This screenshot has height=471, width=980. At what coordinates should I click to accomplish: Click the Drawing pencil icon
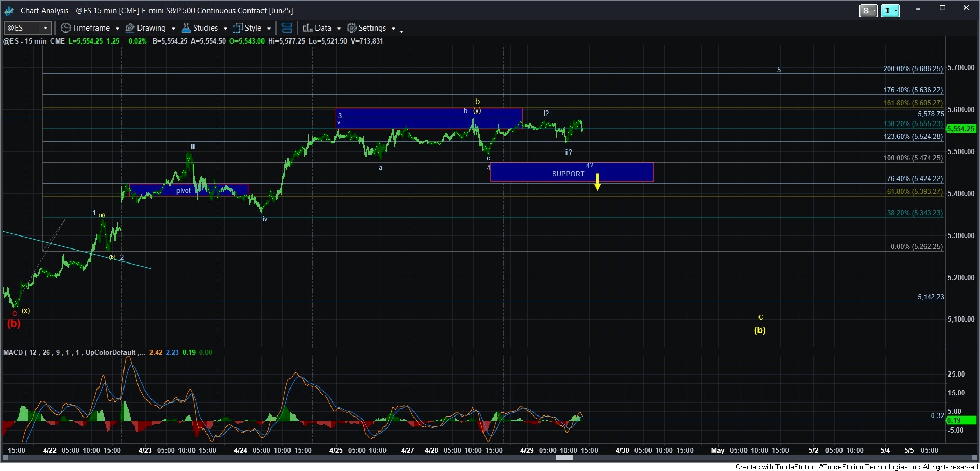tap(130, 28)
